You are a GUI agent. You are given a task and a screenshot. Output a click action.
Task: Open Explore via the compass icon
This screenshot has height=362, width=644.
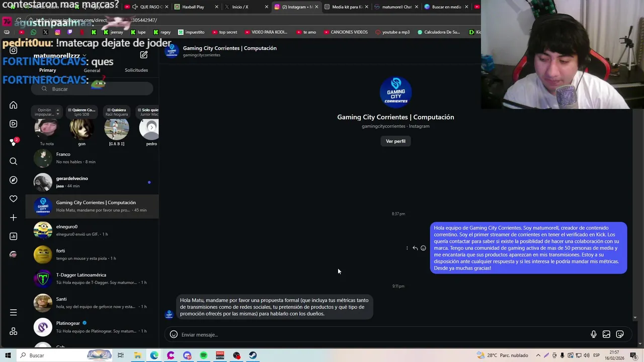tap(14, 180)
